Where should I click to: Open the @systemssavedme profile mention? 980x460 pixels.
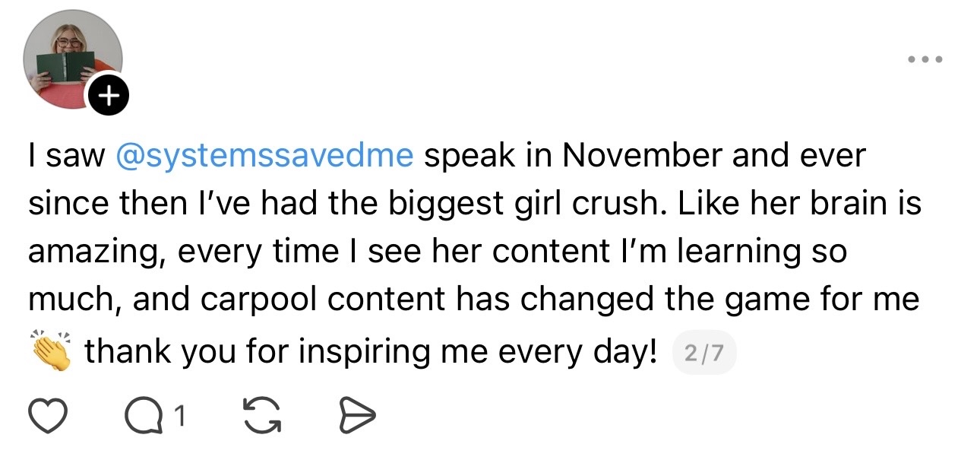pos(264,156)
